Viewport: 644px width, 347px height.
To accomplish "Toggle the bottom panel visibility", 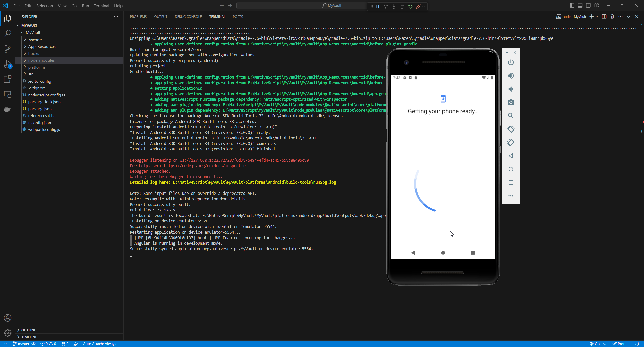I will click(x=580, y=5).
